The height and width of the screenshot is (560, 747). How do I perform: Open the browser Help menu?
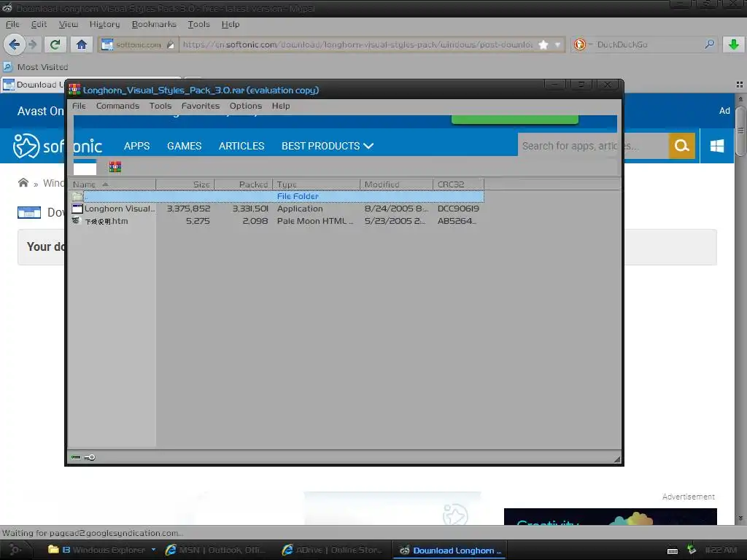click(x=230, y=24)
